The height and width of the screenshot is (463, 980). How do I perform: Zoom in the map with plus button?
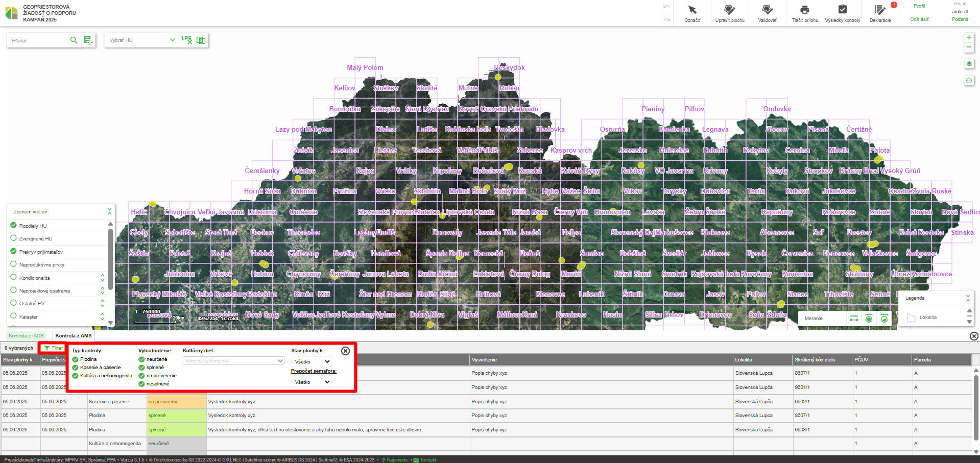(969, 37)
